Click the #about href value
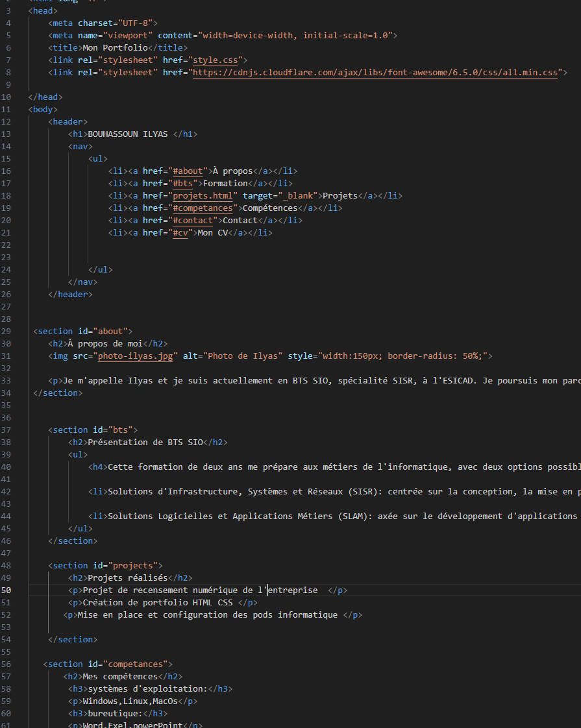 pos(188,171)
